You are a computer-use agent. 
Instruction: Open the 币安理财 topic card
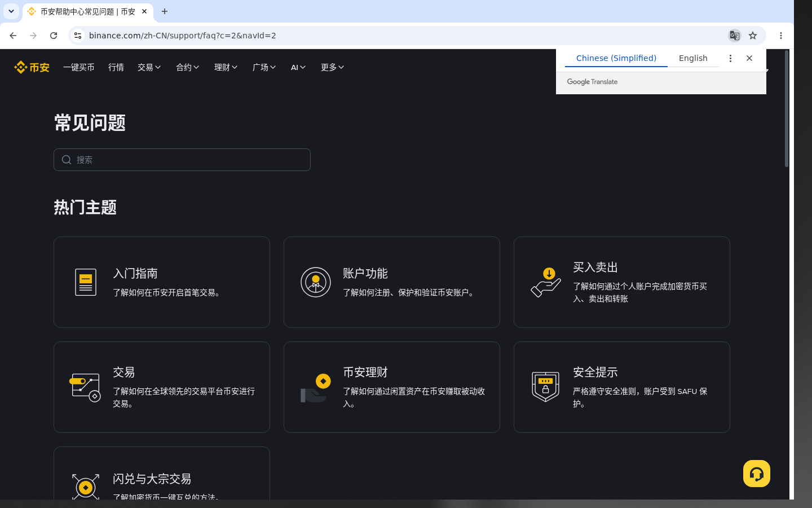tap(392, 387)
